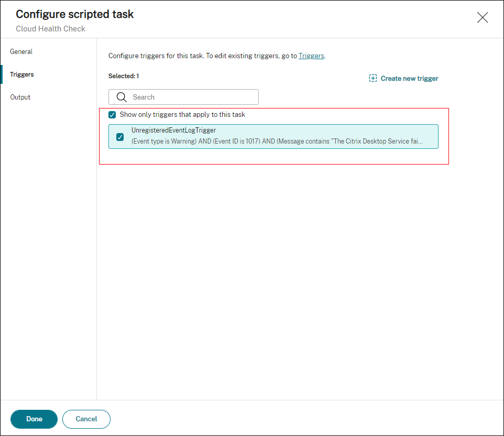
Task: Switch to the Output section
Action: (20, 97)
